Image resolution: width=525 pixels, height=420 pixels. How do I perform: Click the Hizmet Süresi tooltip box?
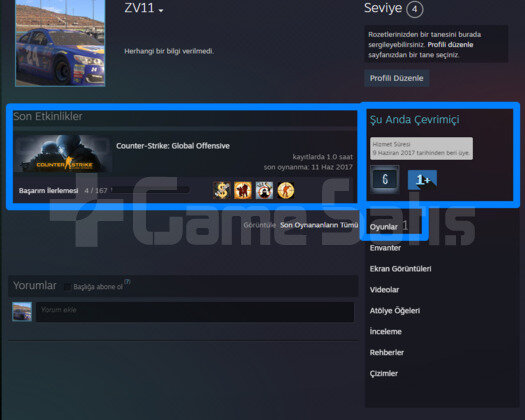coord(422,148)
